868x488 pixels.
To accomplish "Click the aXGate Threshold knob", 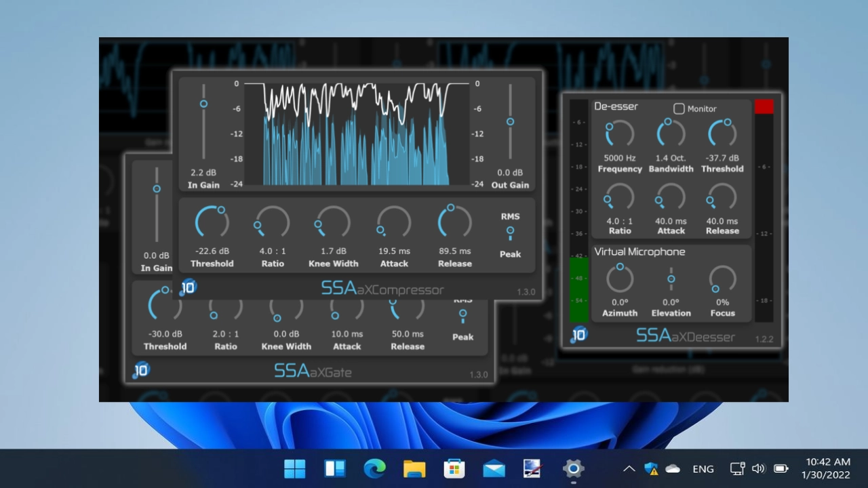I will coord(165,304).
